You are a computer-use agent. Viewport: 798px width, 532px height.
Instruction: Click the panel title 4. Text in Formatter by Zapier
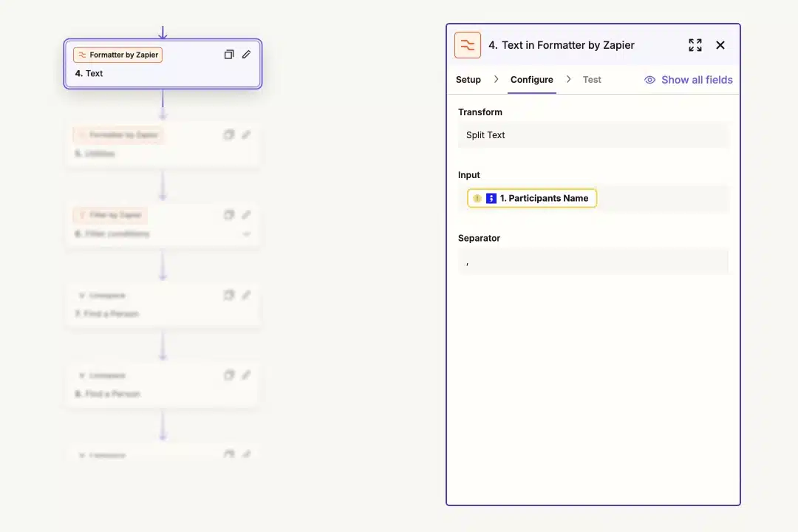tap(562, 45)
